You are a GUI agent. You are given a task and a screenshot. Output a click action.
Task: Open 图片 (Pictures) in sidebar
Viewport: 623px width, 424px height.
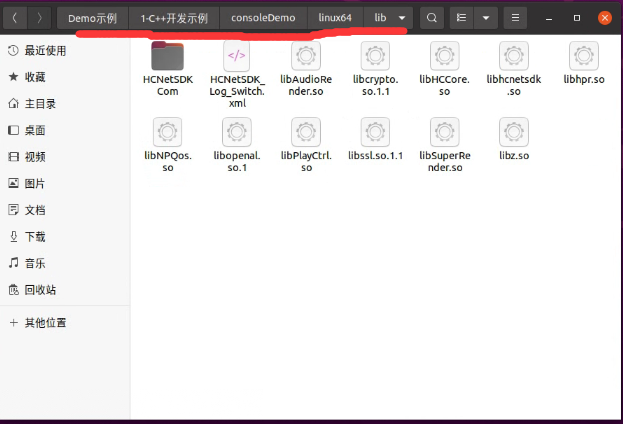pos(65,184)
